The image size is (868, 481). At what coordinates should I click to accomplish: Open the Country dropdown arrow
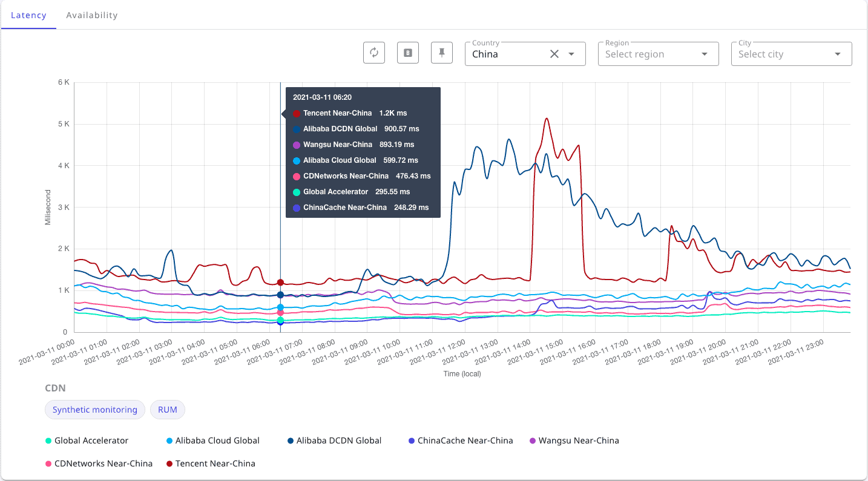pos(571,54)
